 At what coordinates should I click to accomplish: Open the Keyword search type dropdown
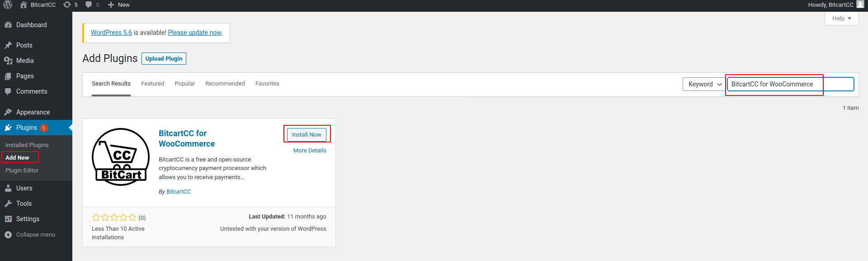click(x=704, y=84)
